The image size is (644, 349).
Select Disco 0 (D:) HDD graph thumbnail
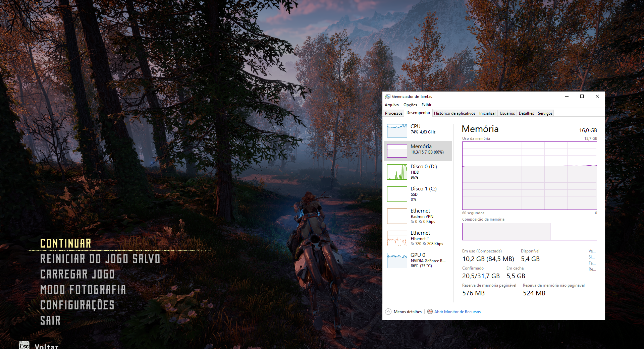pos(397,172)
